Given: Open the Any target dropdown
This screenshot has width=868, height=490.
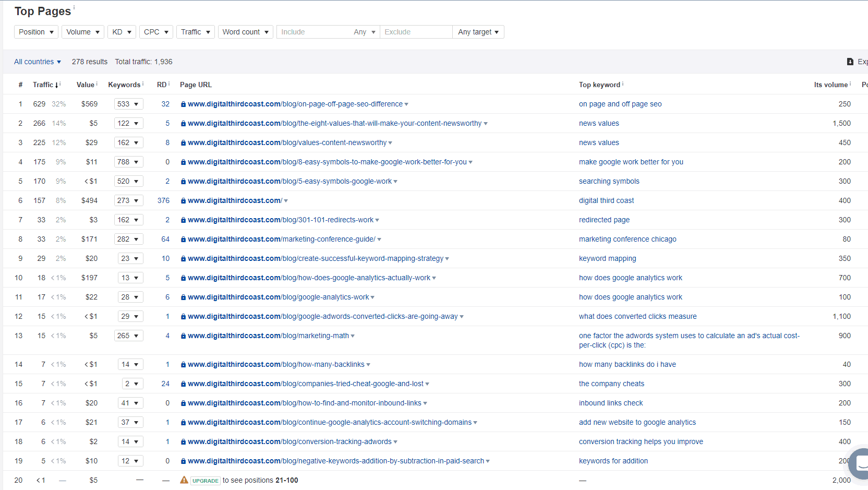Looking at the screenshot, I should coord(478,32).
